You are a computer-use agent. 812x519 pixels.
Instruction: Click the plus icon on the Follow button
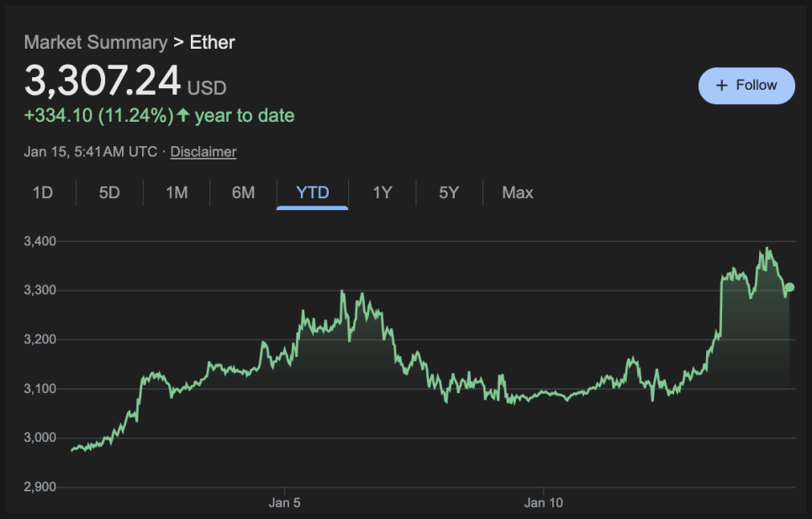point(721,86)
